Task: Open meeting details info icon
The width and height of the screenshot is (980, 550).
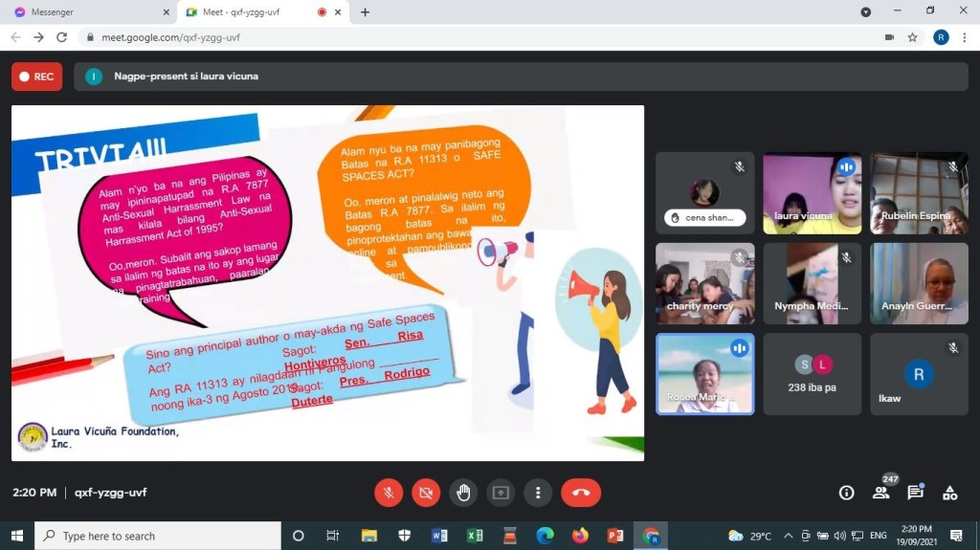Action: pyautogui.click(x=846, y=493)
